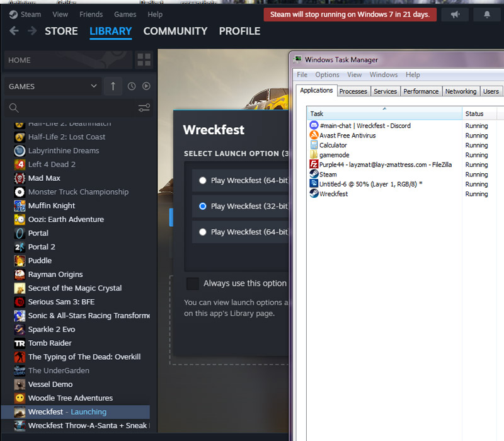Image resolution: width=504 pixels, height=441 pixels.
Task: Toggle the recent activity clock filter
Action: point(132,86)
